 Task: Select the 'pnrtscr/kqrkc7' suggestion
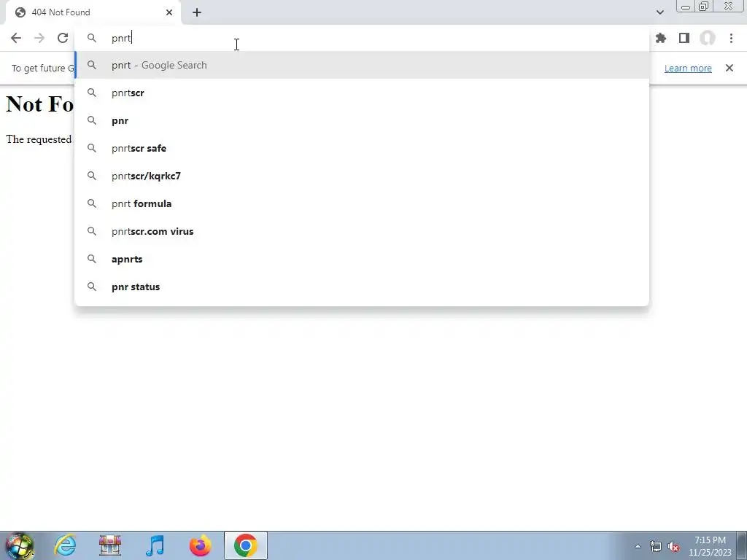362,176
